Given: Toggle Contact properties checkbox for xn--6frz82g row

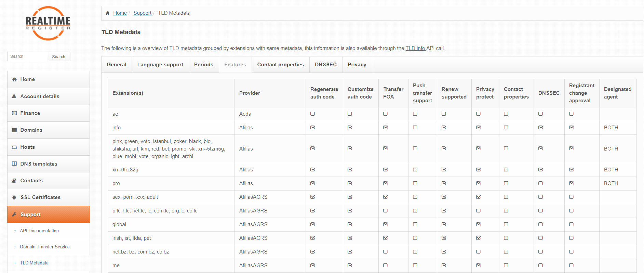Looking at the screenshot, I should point(506,170).
